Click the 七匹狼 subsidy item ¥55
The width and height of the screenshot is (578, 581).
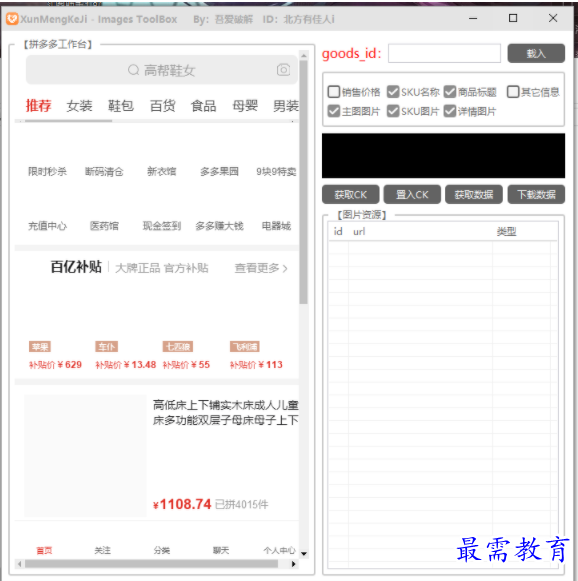[x=186, y=356]
